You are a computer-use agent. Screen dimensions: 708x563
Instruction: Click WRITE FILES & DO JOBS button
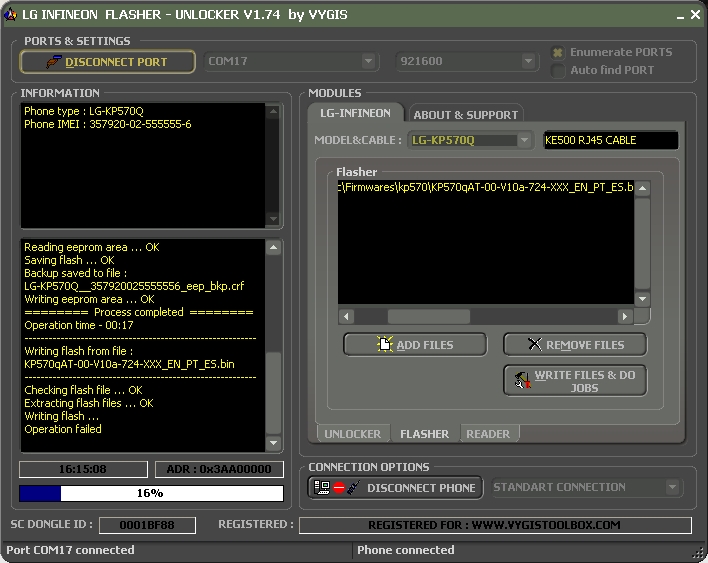coord(575,381)
